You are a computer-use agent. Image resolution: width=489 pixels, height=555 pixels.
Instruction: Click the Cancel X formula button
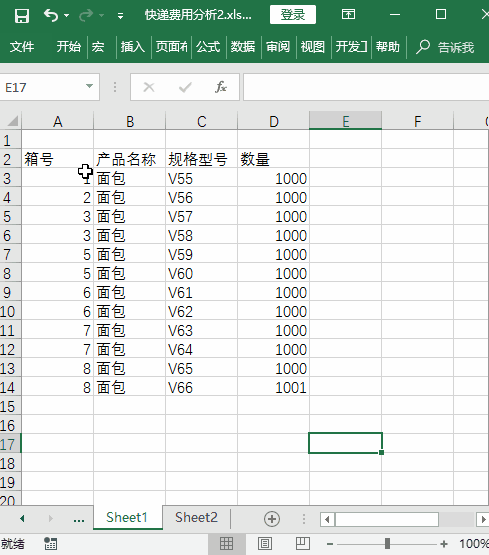149,87
